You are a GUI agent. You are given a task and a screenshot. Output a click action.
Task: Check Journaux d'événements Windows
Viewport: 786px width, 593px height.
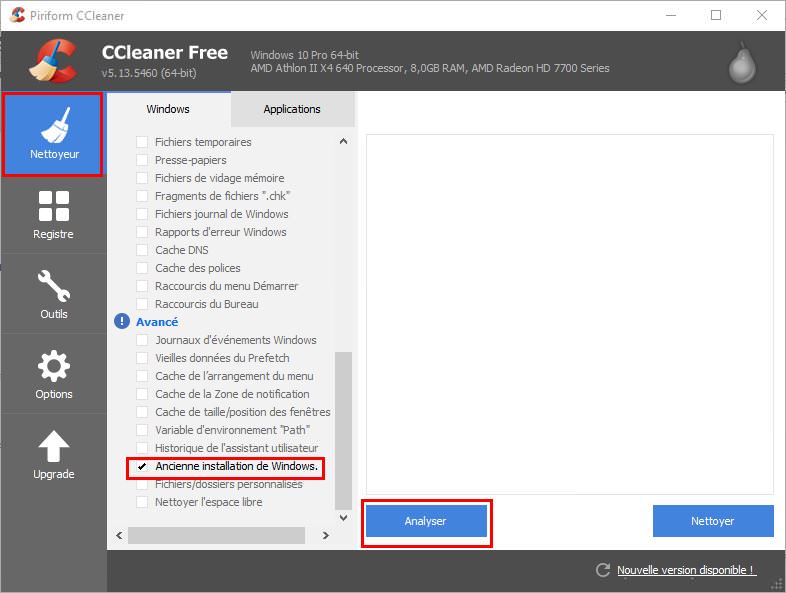[x=142, y=340]
